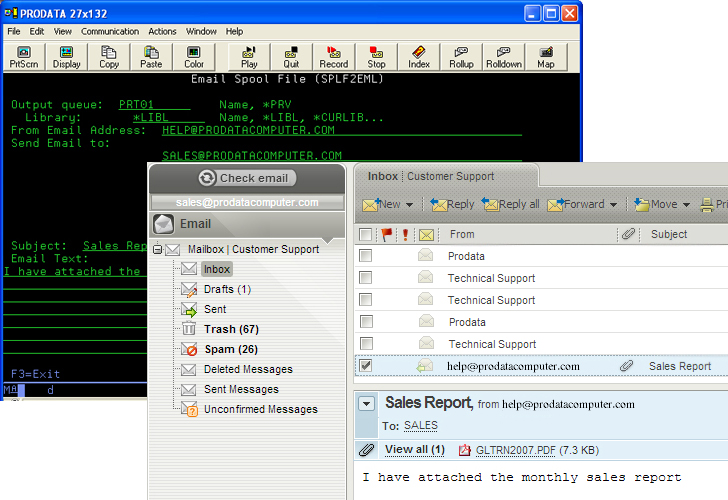Open the Drafts (1) folder
The height and width of the screenshot is (500, 728).
(228, 289)
